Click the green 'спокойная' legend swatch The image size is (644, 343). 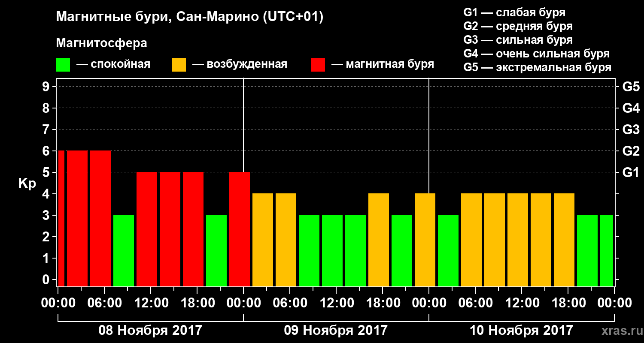click(63, 65)
